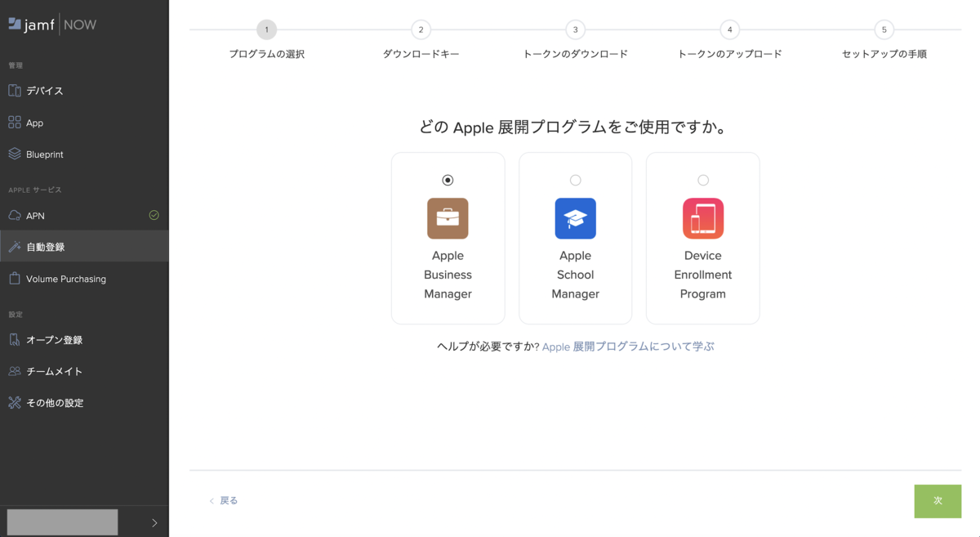Click the jamf NOW logo

coord(52,25)
